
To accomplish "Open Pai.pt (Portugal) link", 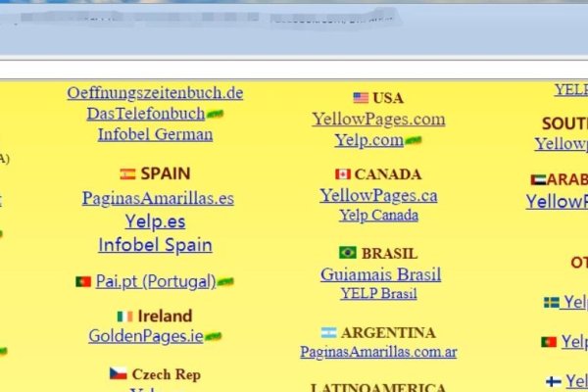I will (x=155, y=281).
